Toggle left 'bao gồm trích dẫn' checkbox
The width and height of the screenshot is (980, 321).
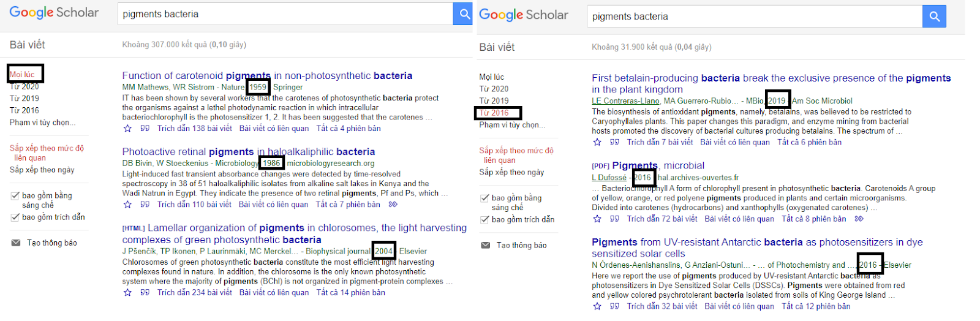coord(15,217)
